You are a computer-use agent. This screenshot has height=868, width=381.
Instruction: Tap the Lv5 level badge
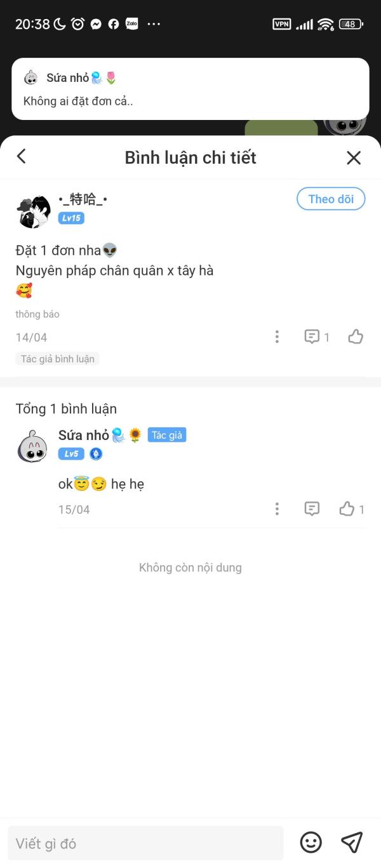(x=71, y=454)
